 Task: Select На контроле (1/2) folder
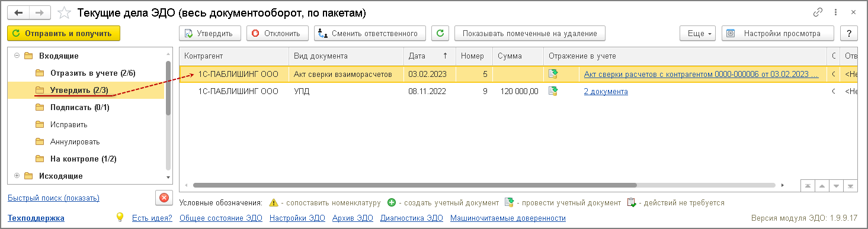click(x=84, y=159)
